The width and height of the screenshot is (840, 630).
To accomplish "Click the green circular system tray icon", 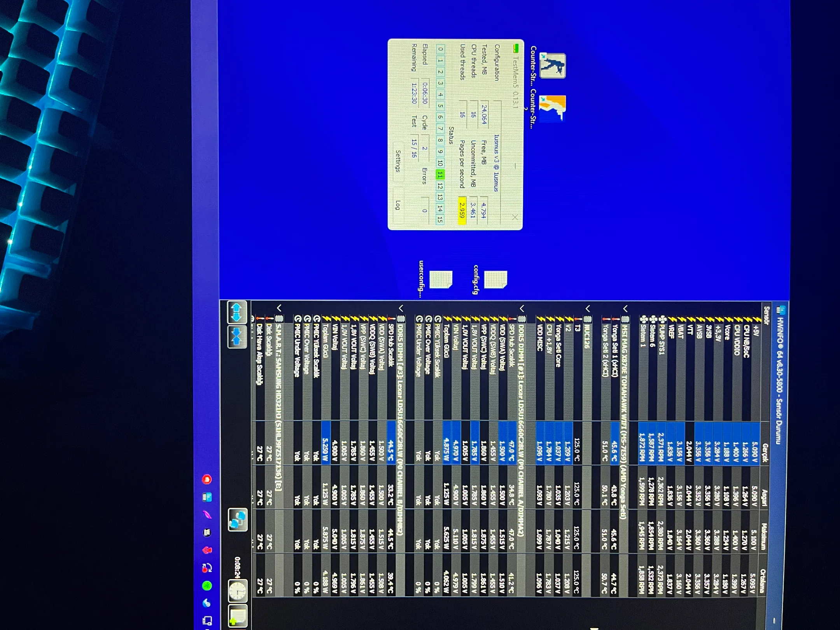I will [x=207, y=585].
